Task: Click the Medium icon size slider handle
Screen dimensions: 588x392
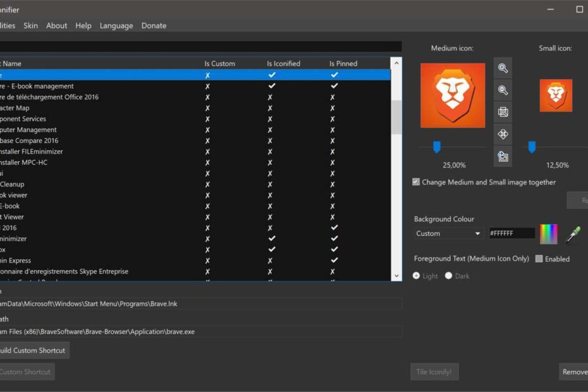Action: (x=436, y=147)
